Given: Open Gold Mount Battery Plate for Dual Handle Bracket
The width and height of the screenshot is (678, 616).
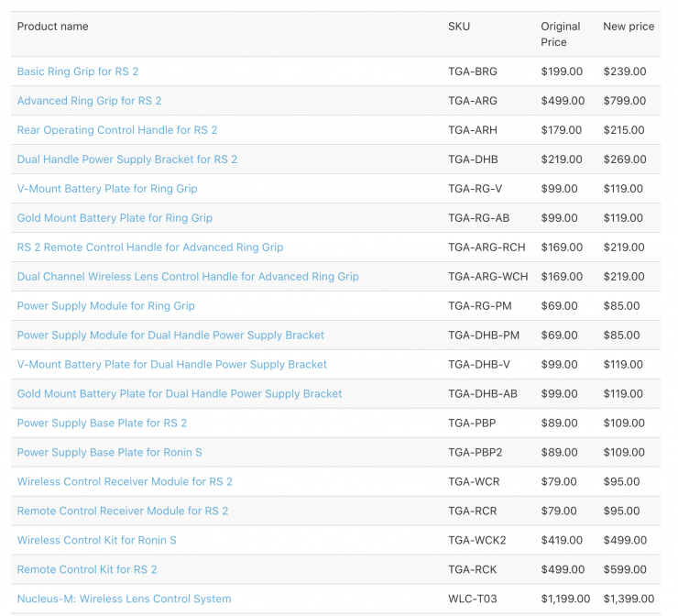Looking at the screenshot, I should (180, 394).
